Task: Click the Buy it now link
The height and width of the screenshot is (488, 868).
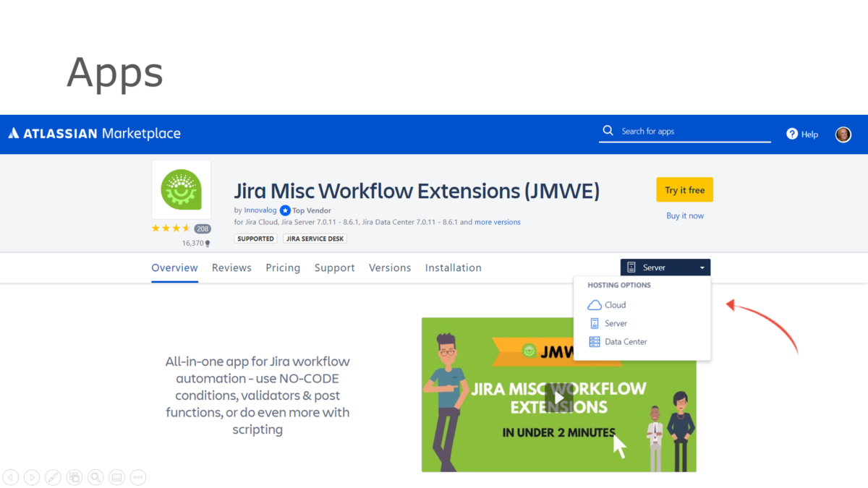Action: pos(684,215)
